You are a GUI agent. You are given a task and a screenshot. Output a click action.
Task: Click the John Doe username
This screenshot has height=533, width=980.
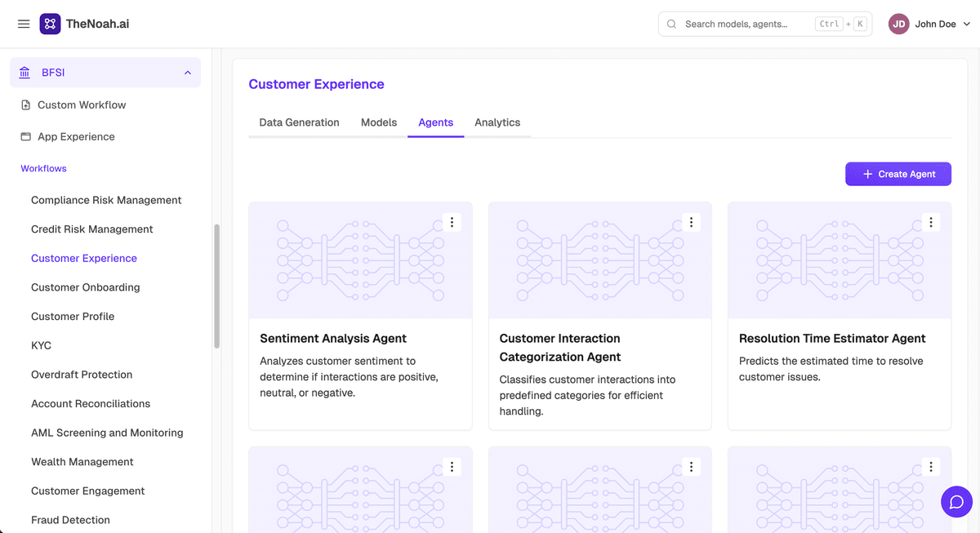[x=935, y=24]
